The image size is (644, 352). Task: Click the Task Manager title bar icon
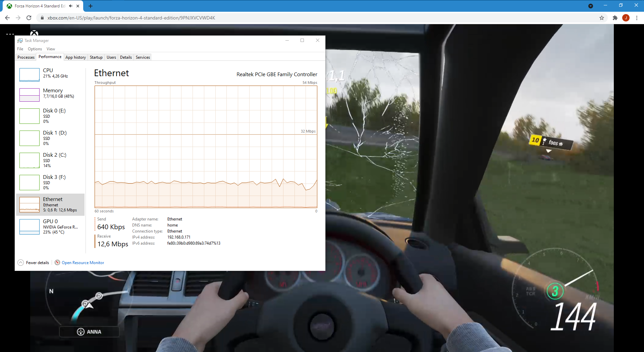click(x=20, y=41)
